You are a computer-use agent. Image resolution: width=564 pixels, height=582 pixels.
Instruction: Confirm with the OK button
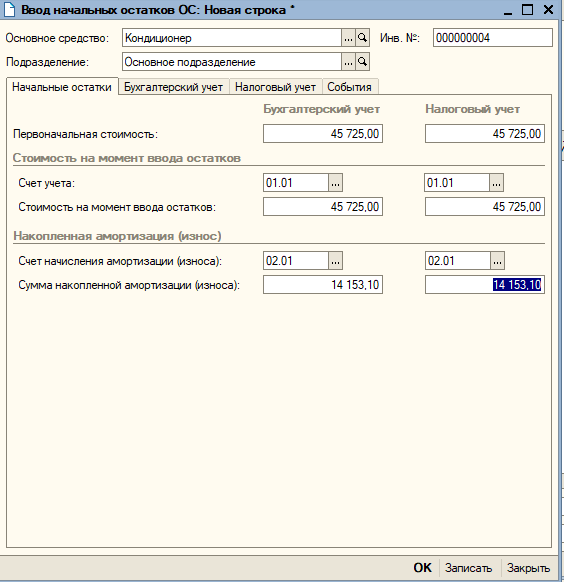pyautogui.click(x=422, y=568)
